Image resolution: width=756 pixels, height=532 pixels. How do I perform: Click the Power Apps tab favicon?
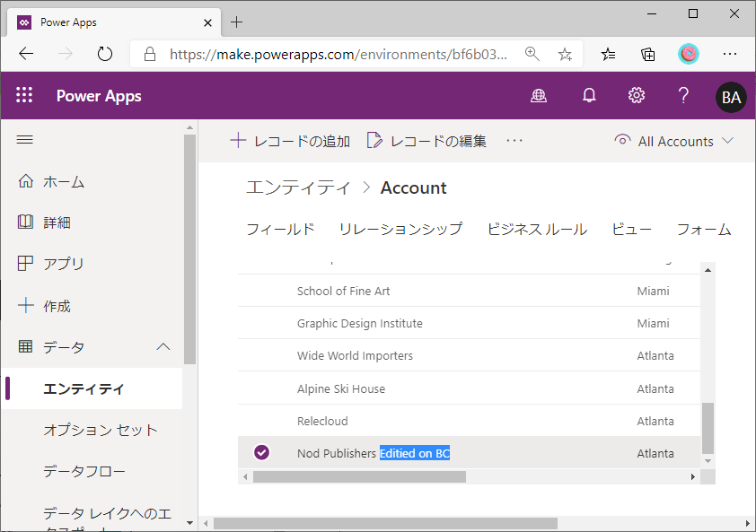click(x=24, y=22)
